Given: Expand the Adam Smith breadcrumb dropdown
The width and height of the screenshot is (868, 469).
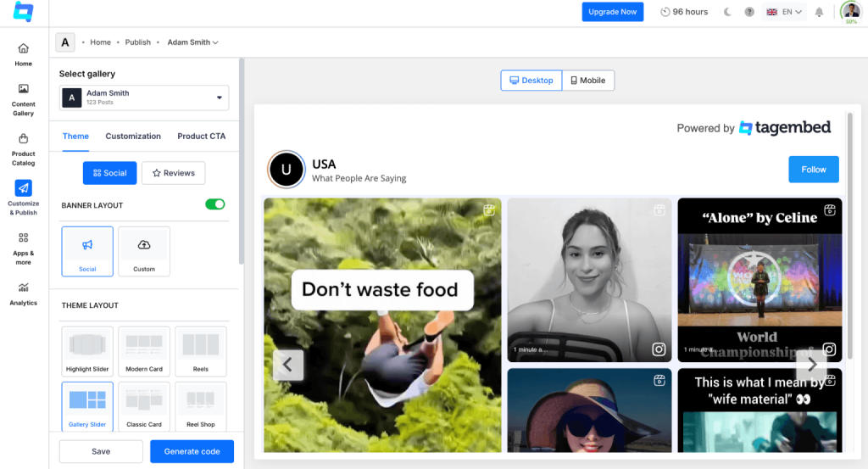Looking at the screenshot, I should point(192,42).
